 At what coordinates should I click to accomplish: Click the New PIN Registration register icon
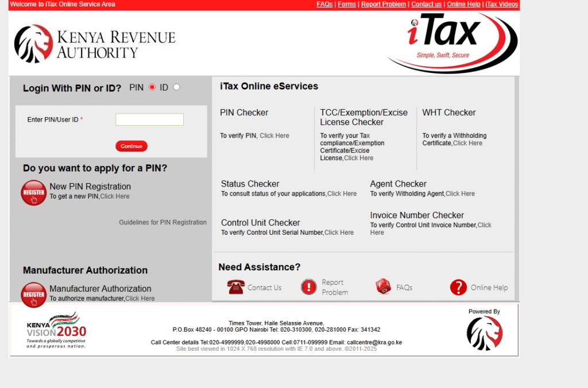click(33, 193)
